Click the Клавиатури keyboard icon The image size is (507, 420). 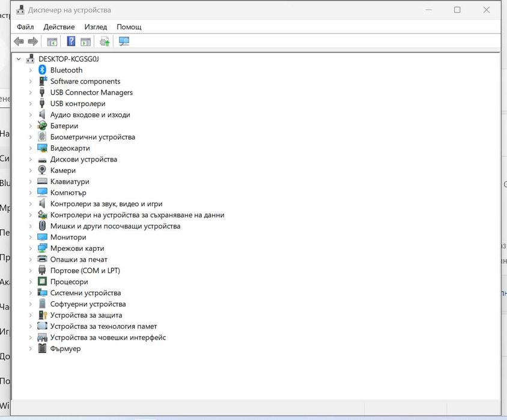(43, 181)
